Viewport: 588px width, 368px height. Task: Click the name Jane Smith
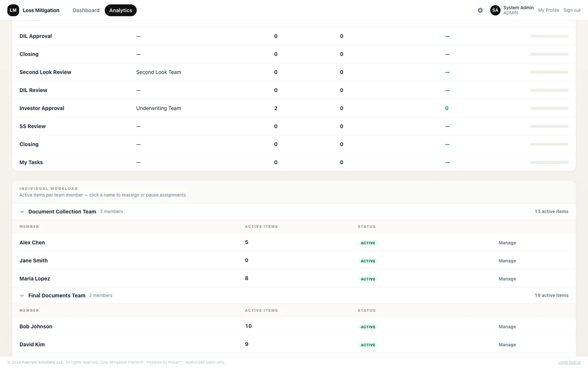pyautogui.click(x=34, y=261)
